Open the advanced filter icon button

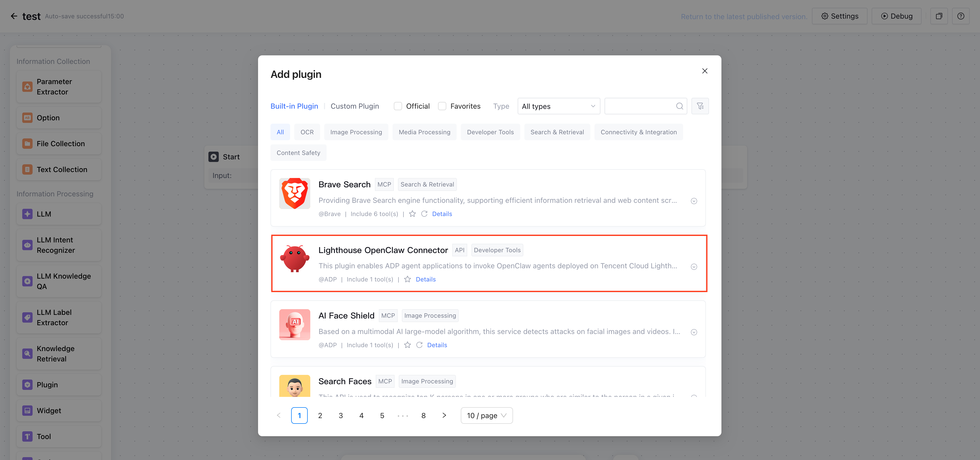pyautogui.click(x=700, y=106)
